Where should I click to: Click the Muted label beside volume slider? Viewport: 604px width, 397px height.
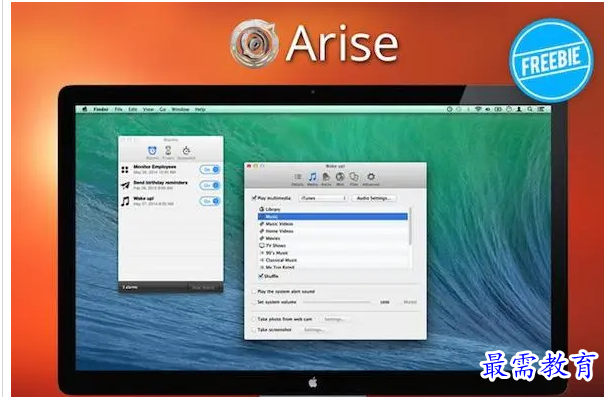tap(410, 302)
